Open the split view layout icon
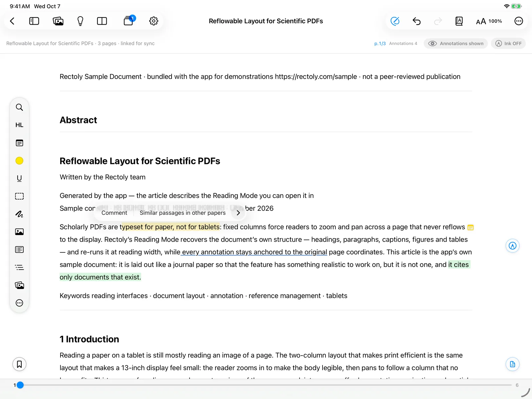The width and height of the screenshot is (532, 399). 102,21
